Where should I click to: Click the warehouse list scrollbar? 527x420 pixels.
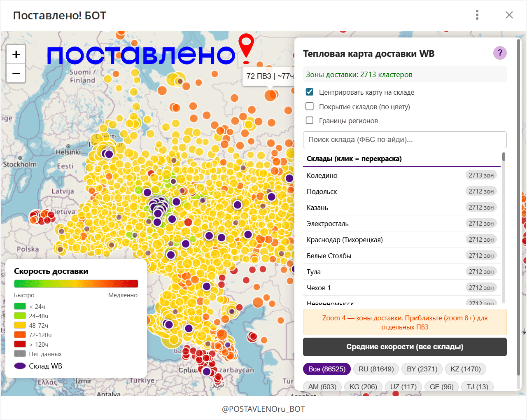[504, 226]
